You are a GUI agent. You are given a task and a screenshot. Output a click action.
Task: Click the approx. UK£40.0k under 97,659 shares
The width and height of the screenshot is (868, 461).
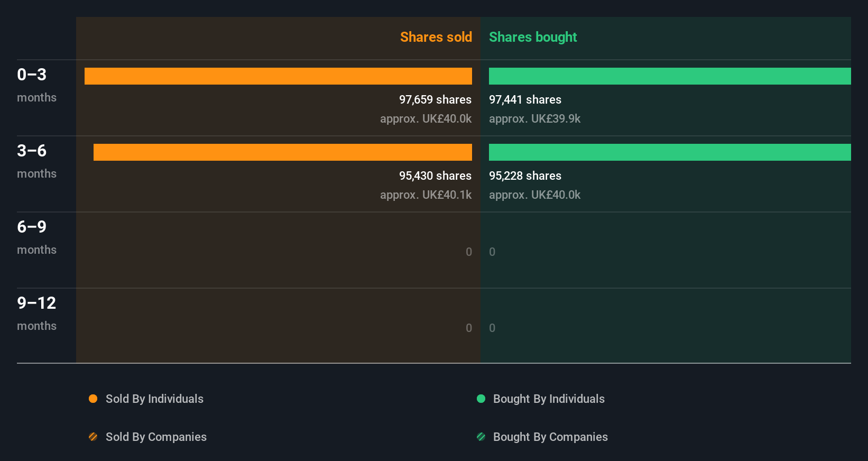coord(426,119)
